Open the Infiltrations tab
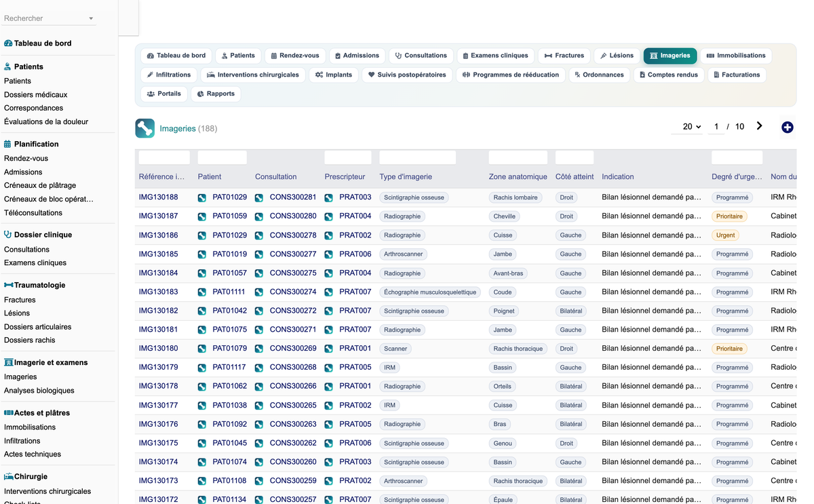814x504 pixels. point(168,75)
